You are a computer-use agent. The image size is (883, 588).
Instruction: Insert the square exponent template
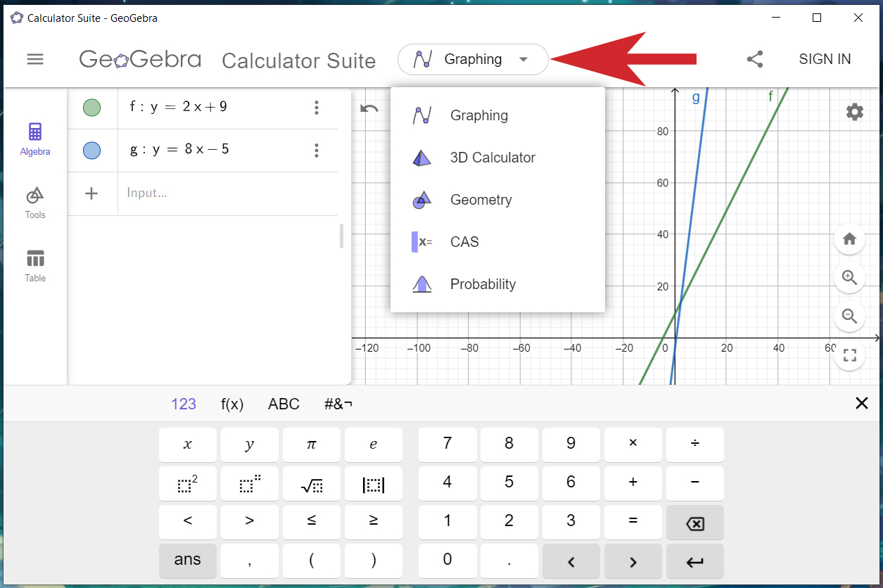[x=187, y=484]
